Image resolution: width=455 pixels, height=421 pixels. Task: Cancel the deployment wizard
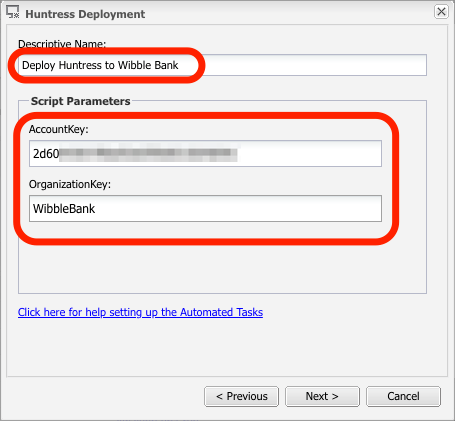[x=403, y=396]
